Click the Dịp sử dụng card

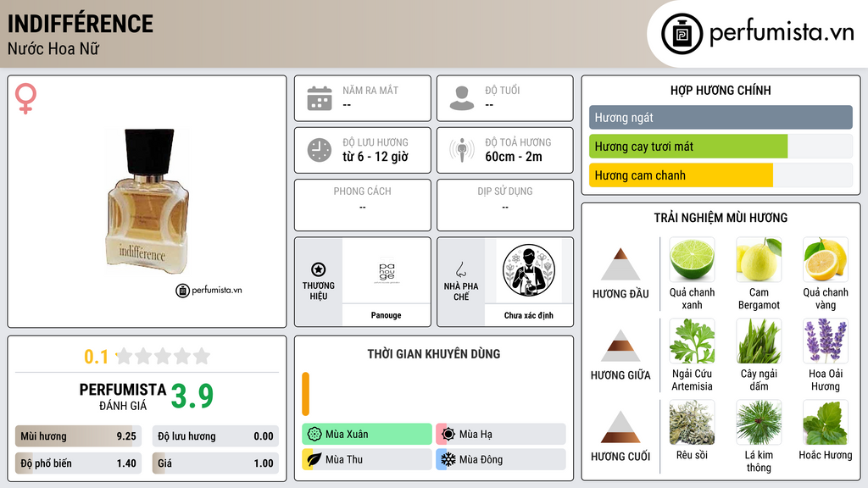pyautogui.click(x=505, y=205)
